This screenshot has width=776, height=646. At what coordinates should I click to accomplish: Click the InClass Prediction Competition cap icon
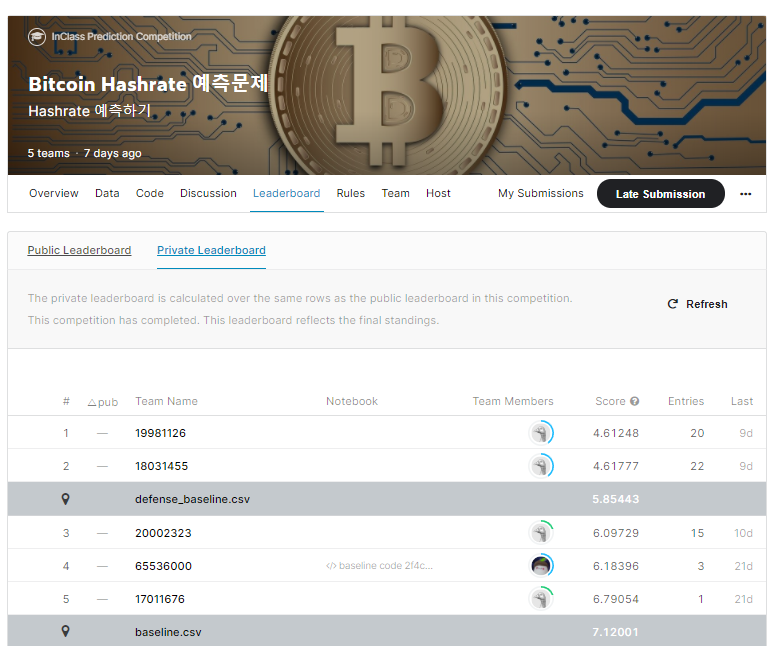coord(37,37)
